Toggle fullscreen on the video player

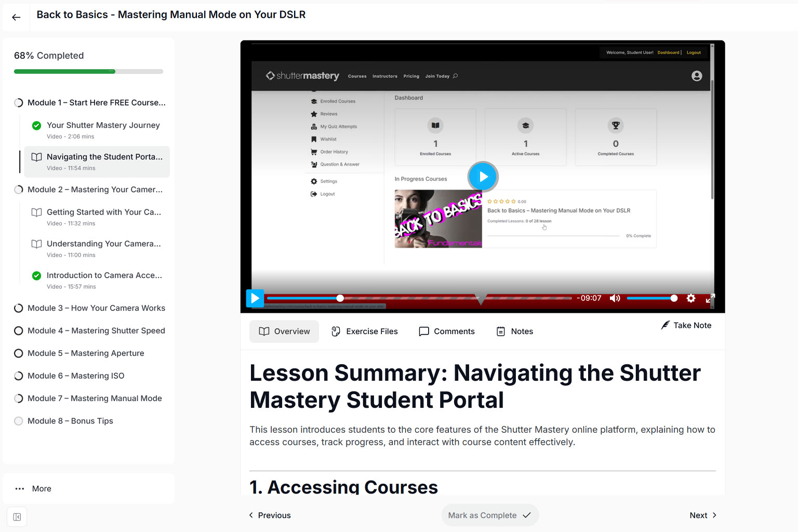pyautogui.click(x=710, y=298)
